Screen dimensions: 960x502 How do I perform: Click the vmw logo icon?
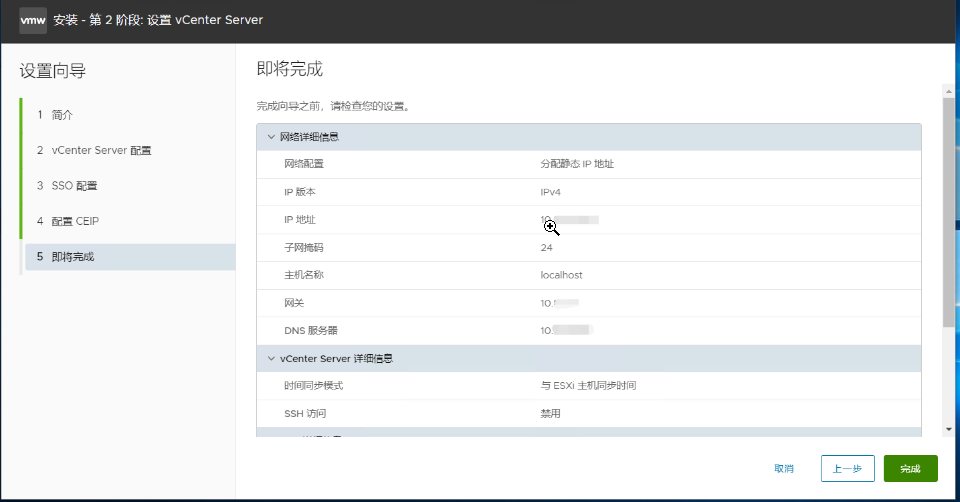[33, 20]
